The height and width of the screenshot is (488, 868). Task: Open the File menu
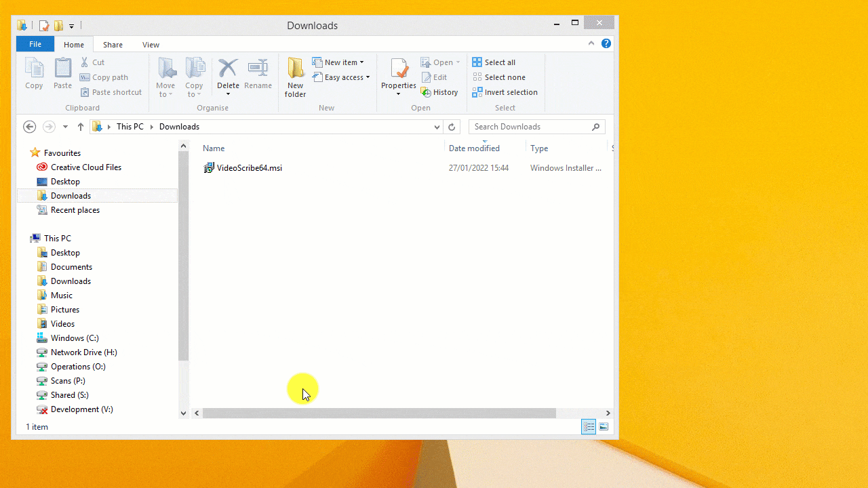[35, 44]
